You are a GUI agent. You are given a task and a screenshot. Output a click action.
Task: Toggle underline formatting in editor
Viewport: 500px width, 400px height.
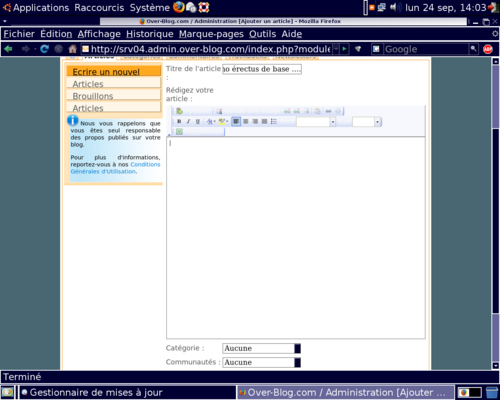[198, 121]
